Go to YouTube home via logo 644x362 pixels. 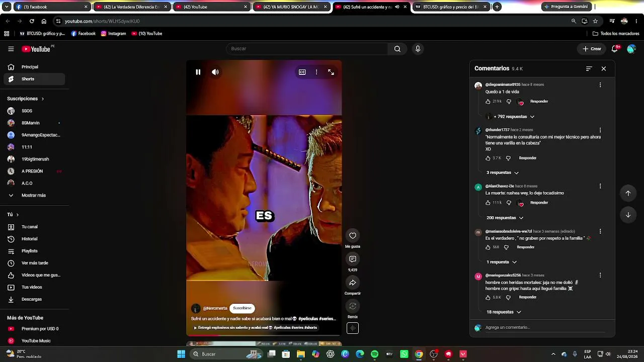(36, 49)
